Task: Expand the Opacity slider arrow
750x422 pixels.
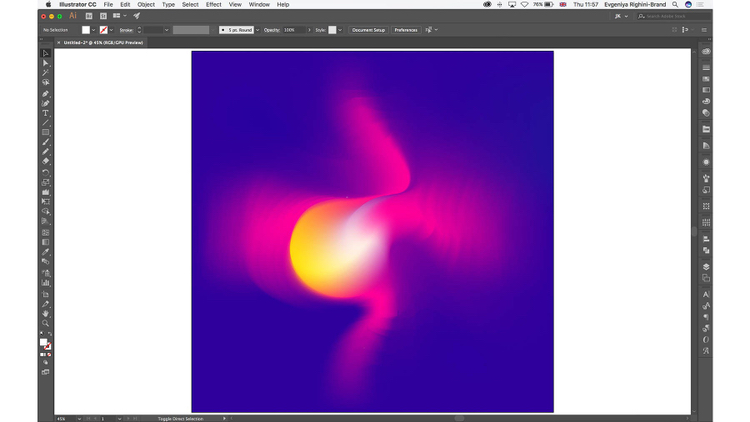Action: click(309, 30)
